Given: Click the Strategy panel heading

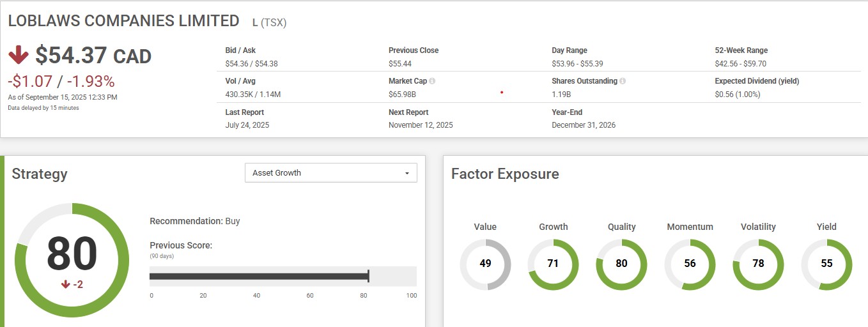Looking at the screenshot, I should click(x=40, y=174).
